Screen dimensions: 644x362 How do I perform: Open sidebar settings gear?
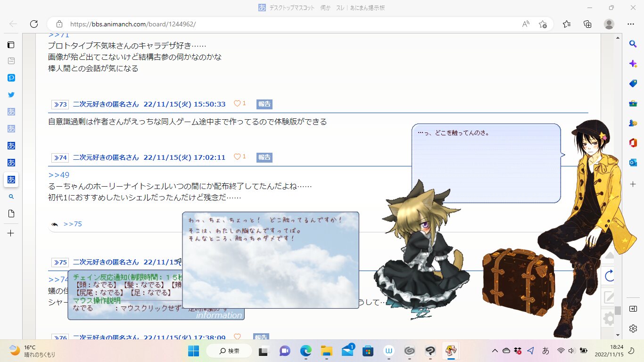[x=633, y=328]
